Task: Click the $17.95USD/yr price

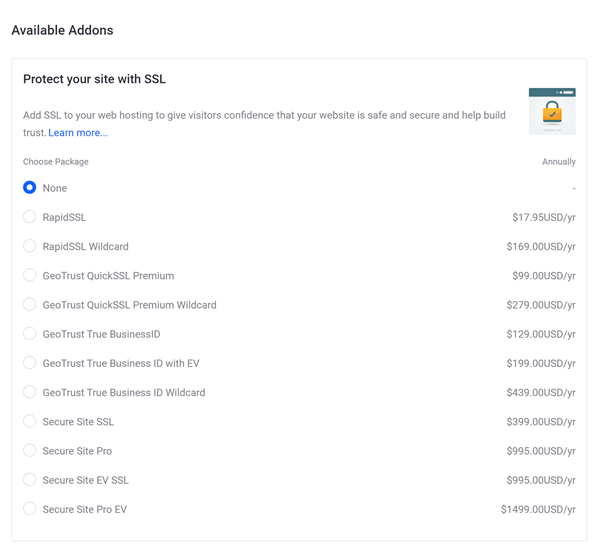Action: (544, 217)
